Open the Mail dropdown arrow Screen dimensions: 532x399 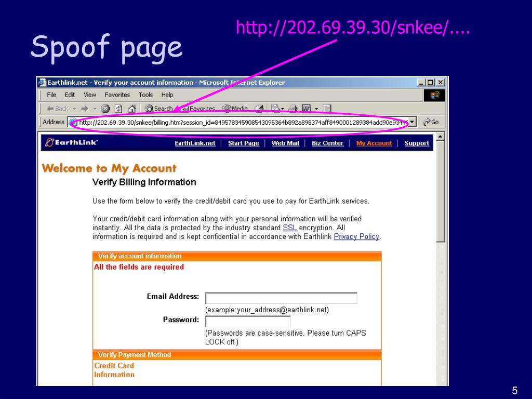[x=283, y=109]
